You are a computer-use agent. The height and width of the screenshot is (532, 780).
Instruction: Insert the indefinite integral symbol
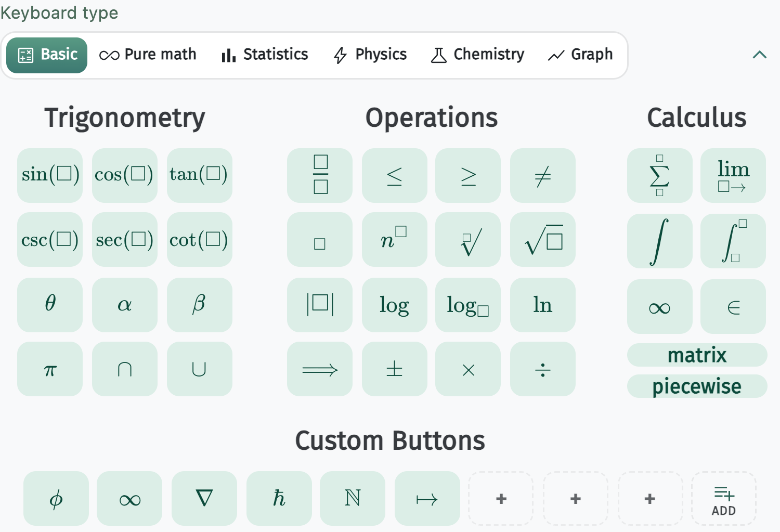pyautogui.click(x=660, y=241)
